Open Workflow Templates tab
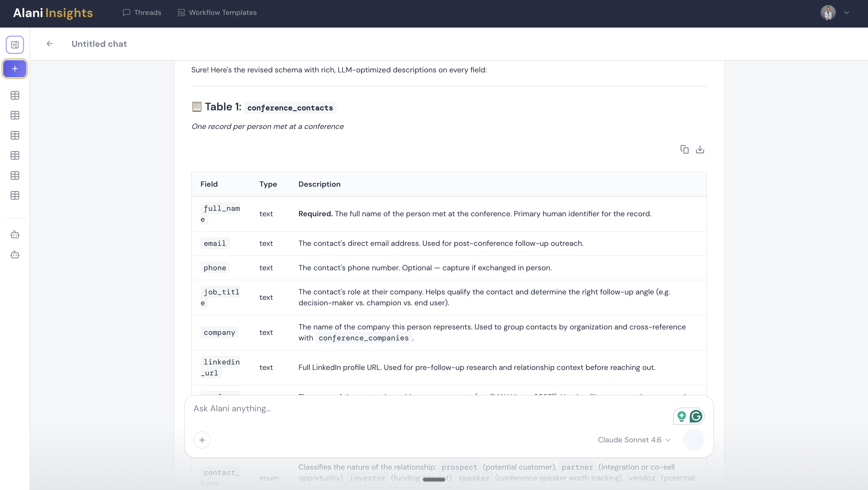The width and height of the screenshot is (868, 490). (x=217, y=12)
